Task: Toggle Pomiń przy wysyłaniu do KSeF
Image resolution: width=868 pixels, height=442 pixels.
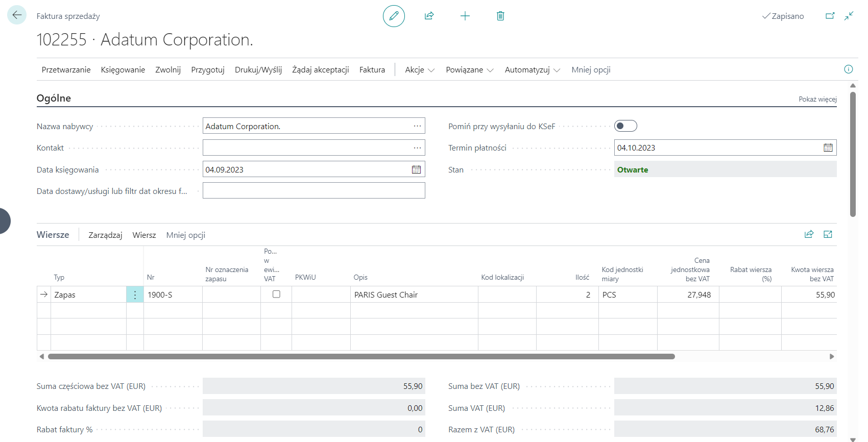Action: 625,126
